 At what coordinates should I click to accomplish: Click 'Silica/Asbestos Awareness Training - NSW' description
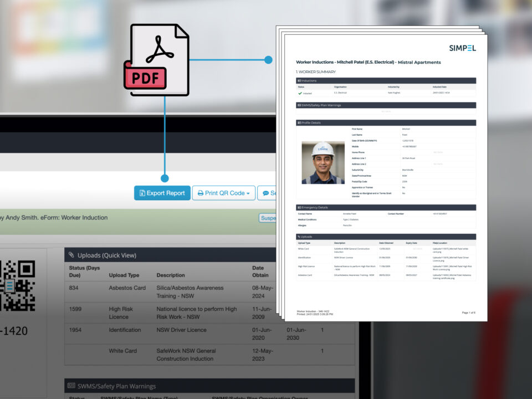(x=190, y=292)
